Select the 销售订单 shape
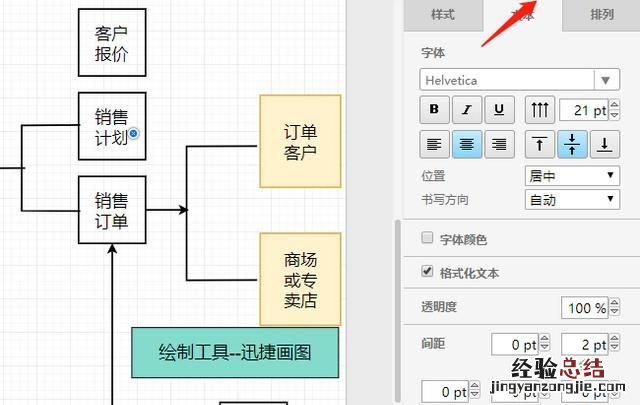The height and width of the screenshot is (405, 640). [112, 210]
